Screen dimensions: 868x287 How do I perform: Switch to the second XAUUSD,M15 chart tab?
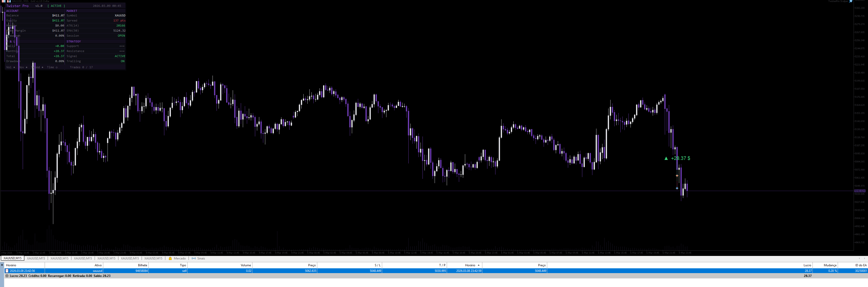click(x=36, y=258)
